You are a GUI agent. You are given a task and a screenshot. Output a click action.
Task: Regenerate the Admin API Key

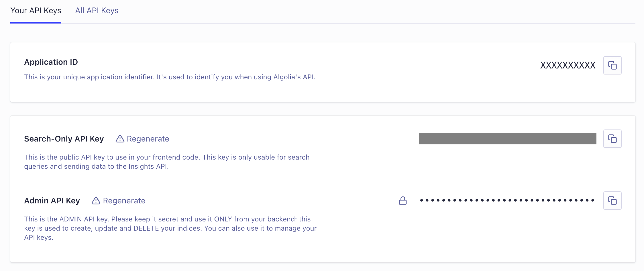point(124,201)
